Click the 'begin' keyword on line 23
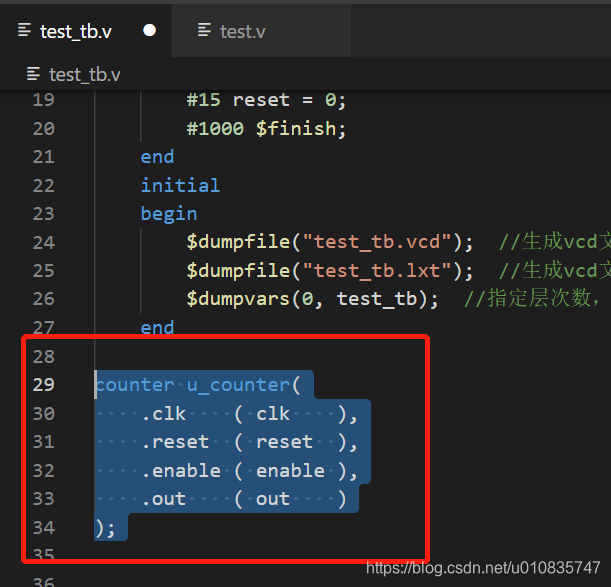The height and width of the screenshot is (587, 611). click(x=169, y=214)
